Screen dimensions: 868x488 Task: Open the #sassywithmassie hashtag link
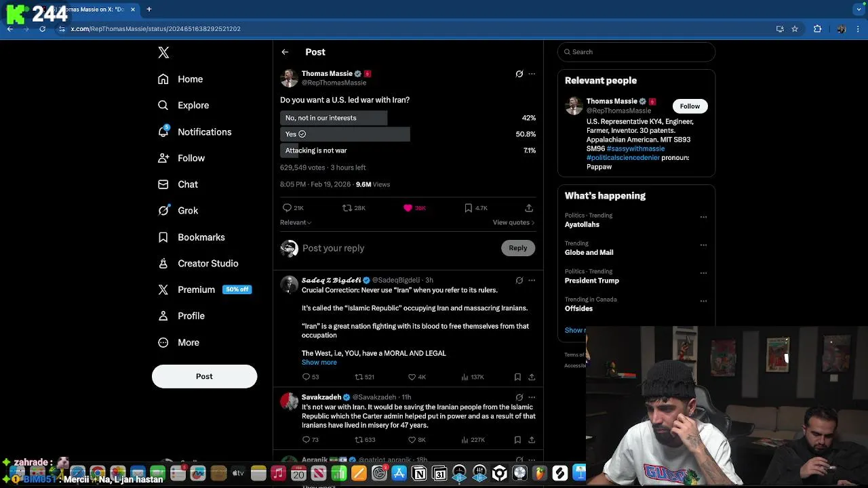(635, 148)
